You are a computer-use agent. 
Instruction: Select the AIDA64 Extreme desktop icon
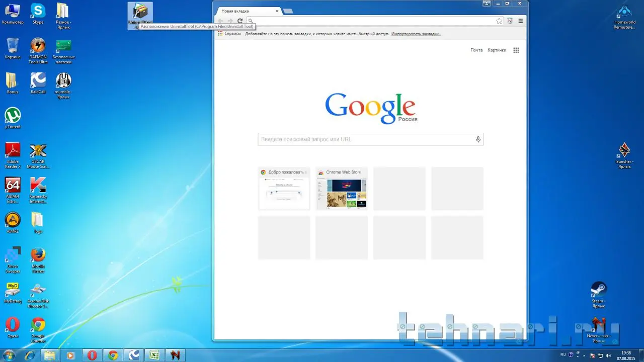coord(13,191)
